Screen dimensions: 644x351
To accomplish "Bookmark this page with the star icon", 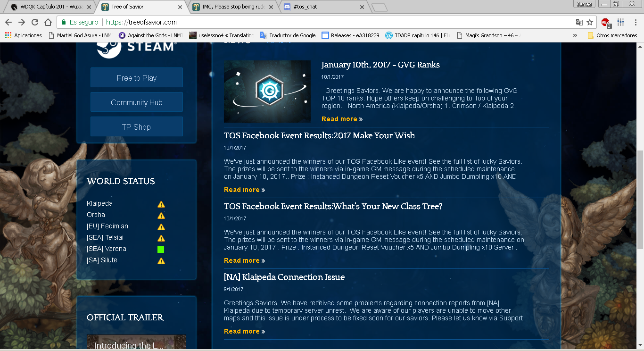I will pos(589,22).
